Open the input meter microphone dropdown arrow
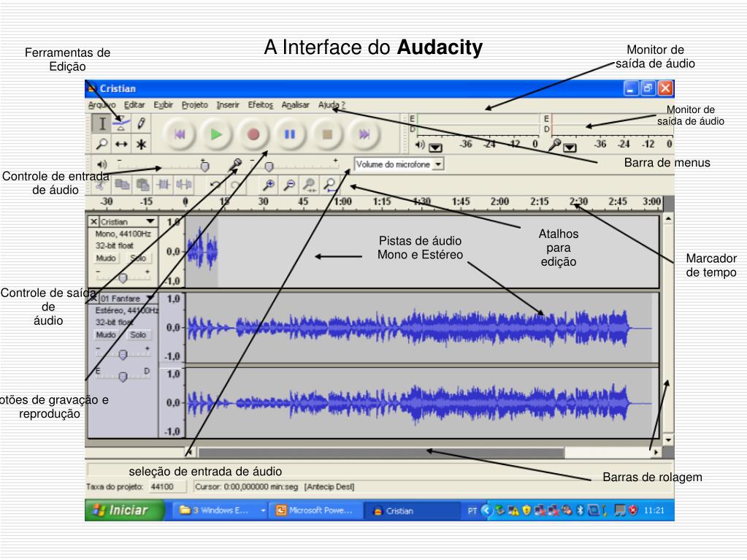 (x=570, y=147)
